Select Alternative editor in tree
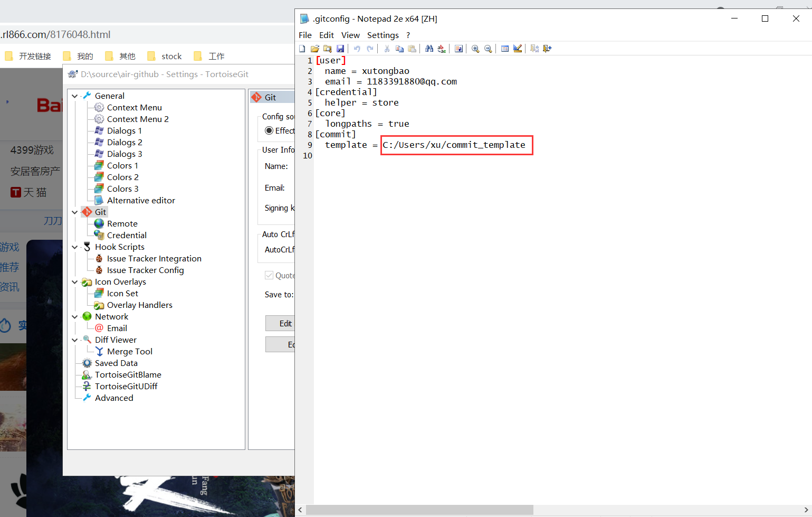The width and height of the screenshot is (812, 517). (x=141, y=201)
